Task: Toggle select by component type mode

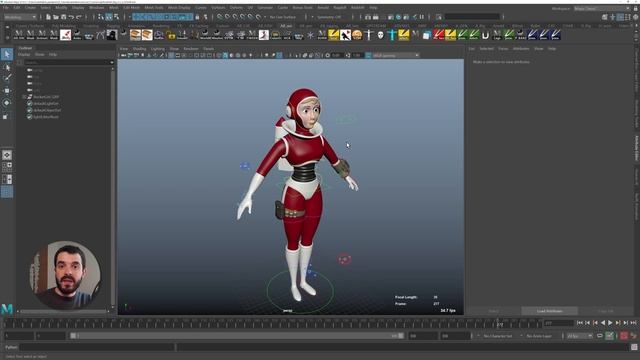Action: (117, 17)
